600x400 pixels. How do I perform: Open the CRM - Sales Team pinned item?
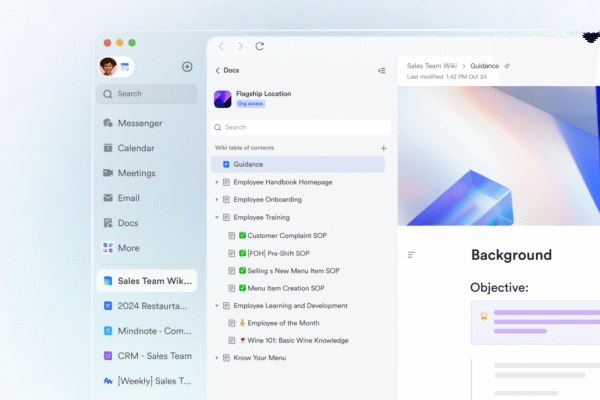[147, 356]
